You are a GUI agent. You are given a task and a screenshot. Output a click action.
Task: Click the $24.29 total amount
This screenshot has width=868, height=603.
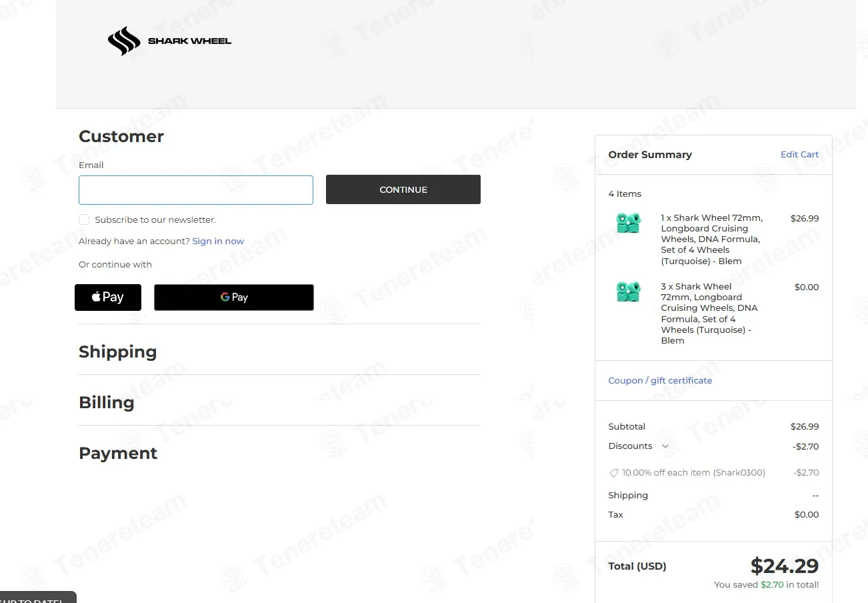click(785, 566)
